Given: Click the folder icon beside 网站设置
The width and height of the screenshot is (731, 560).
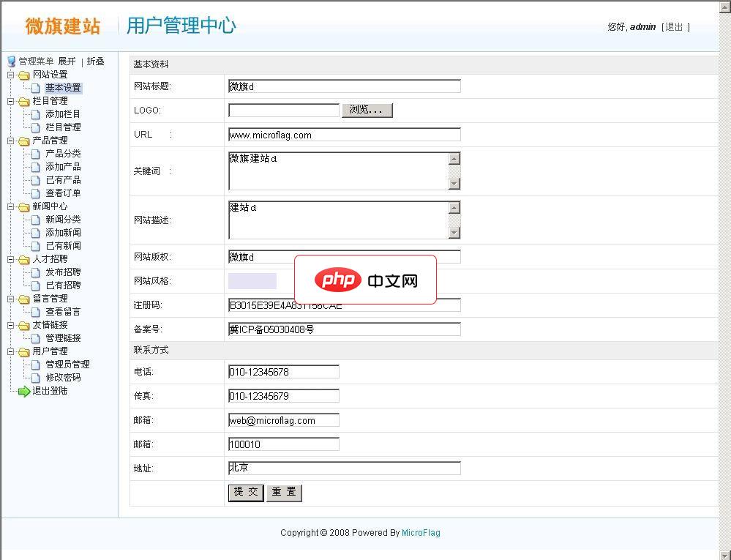Looking at the screenshot, I should coord(23,75).
